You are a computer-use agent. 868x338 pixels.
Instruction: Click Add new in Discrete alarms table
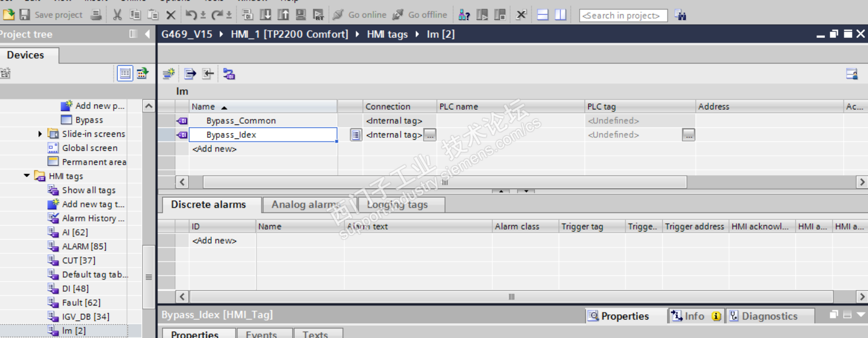coord(214,241)
